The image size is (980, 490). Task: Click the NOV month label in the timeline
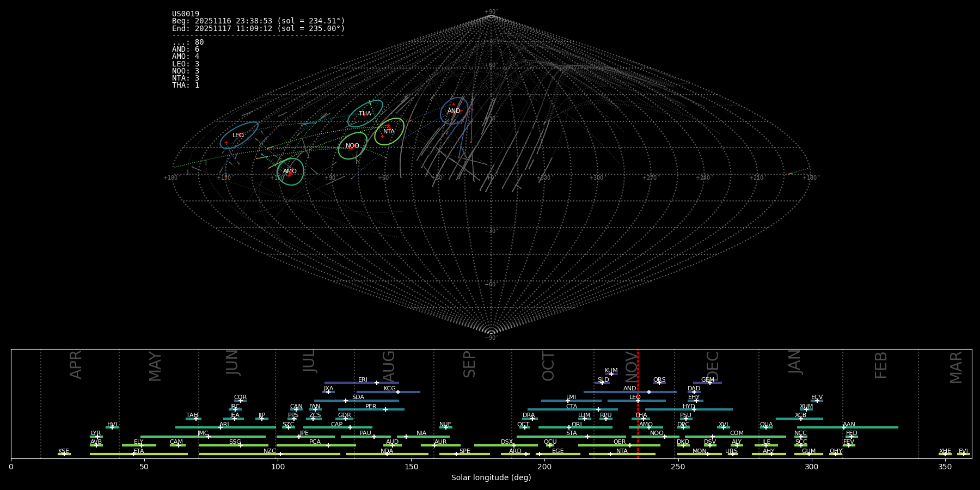(630, 366)
